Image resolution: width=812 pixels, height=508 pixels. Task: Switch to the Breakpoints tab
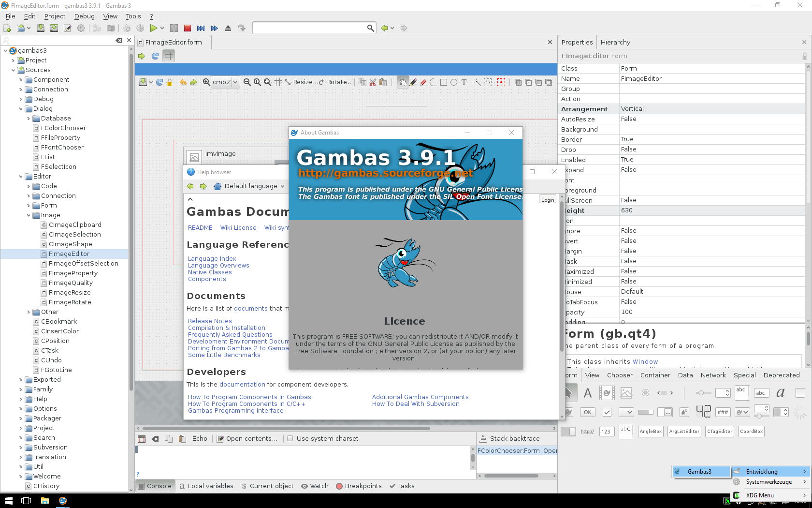(x=359, y=486)
